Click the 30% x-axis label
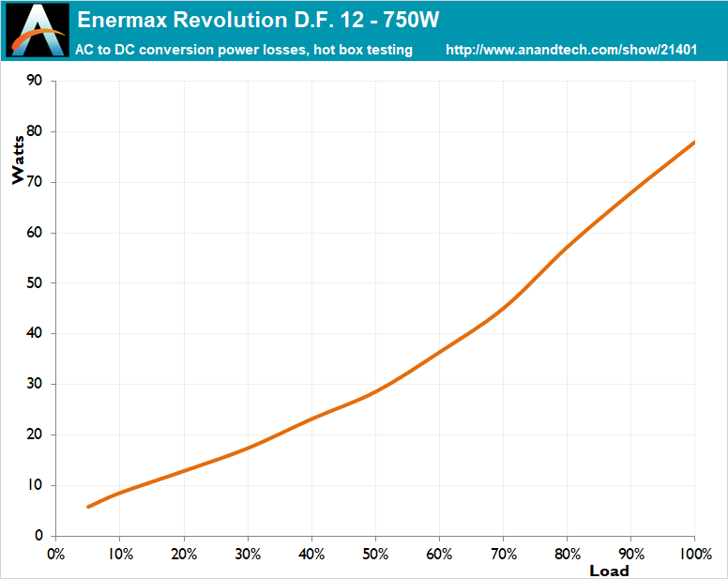Image resolution: width=728 pixels, height=579 pixels. 248,554
